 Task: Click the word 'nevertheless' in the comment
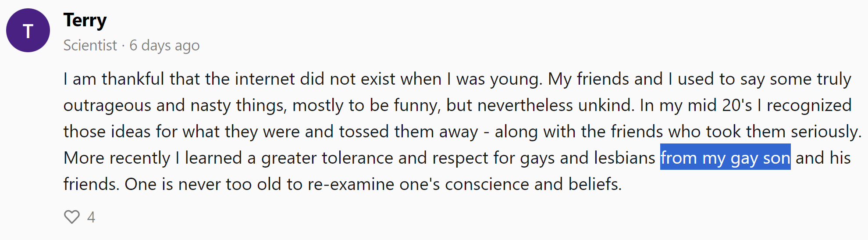click(x=525, y=105)
